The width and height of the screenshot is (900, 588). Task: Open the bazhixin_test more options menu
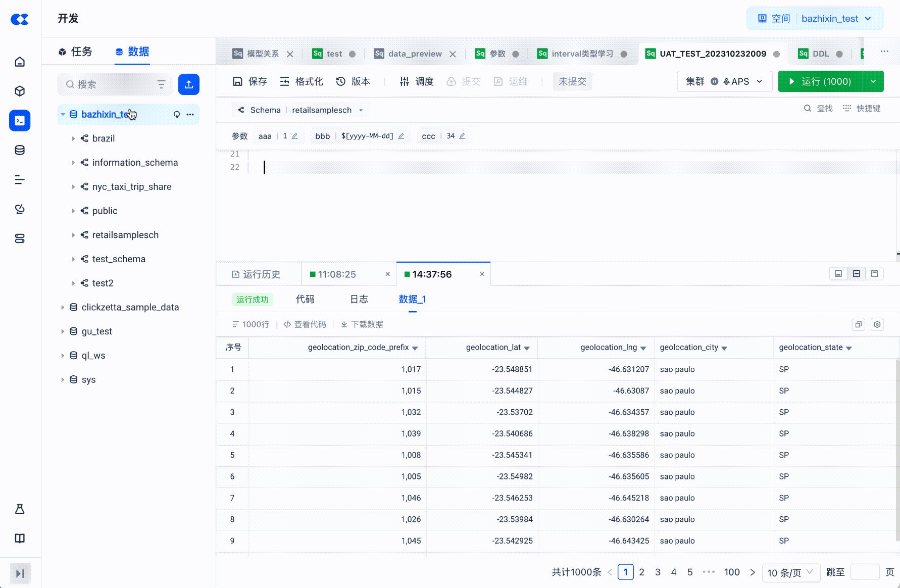tap(190, 114)
